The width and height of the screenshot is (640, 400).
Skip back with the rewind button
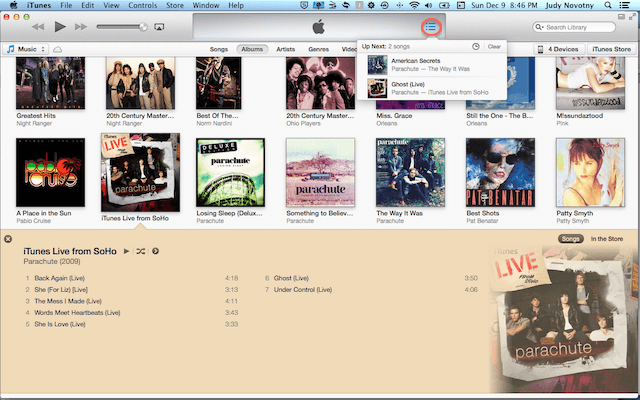(x=38, y=27)
